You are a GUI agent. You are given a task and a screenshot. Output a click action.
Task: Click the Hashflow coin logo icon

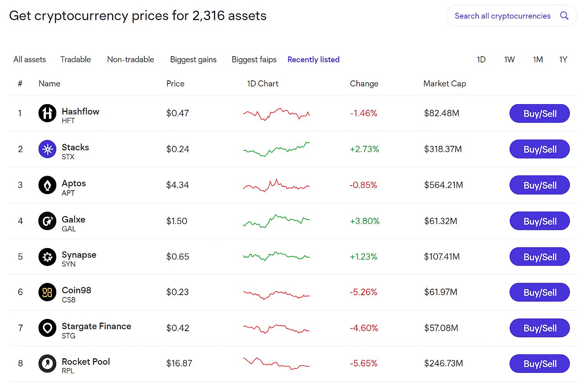[x=47, y=113]
